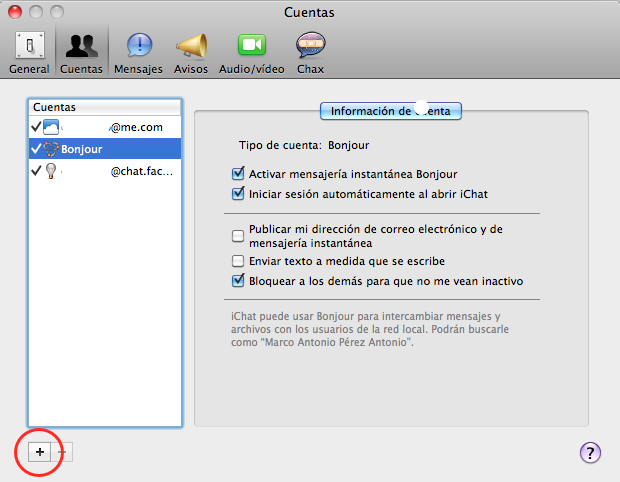The width and height of the screenshot is (620, 482).
Task: Open the Chax preferences pane
Action: pos(310,53)
